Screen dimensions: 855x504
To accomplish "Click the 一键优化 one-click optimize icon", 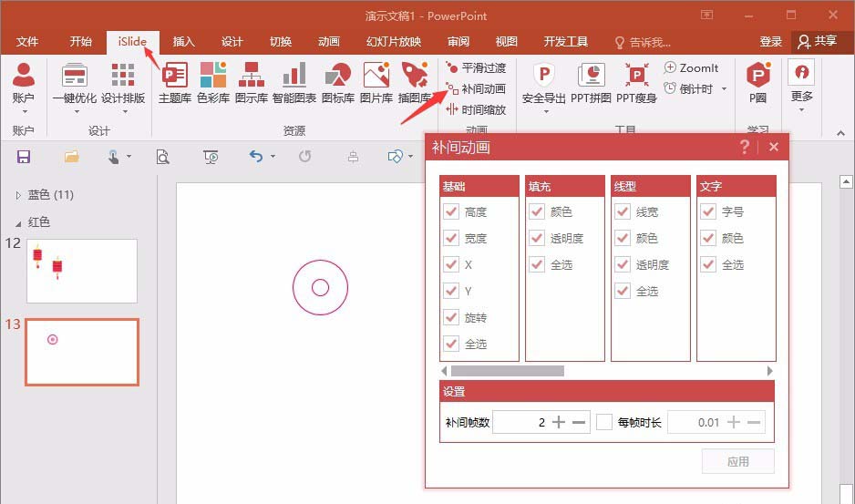I will point(75,76).
